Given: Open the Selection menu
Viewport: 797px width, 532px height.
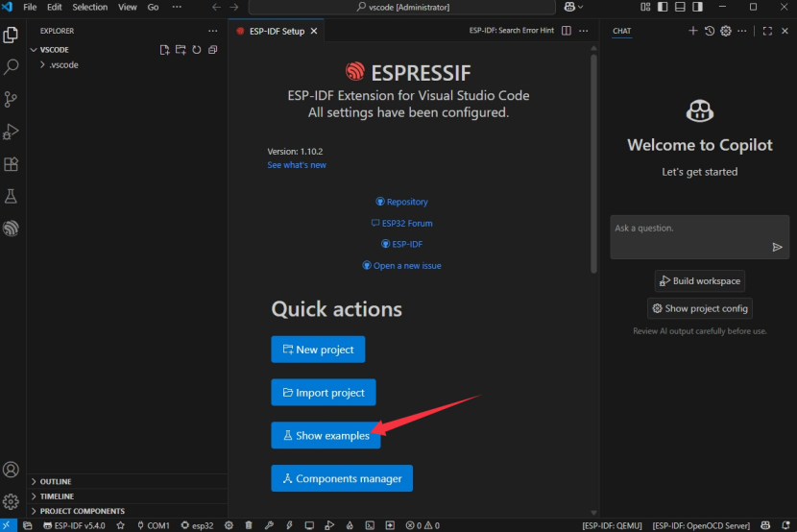Looking at the screenshot, I should pyautogui.click(x=89, y=7).
